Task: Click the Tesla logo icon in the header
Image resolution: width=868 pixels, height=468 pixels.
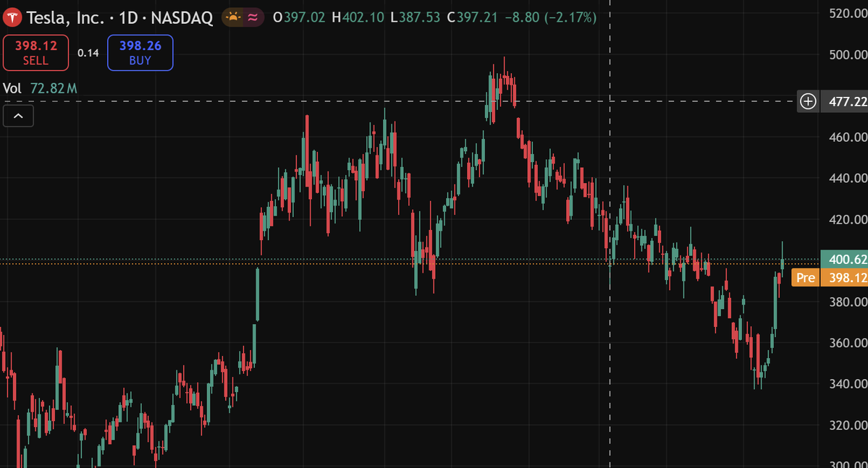Action: click(x=12, y=16)
